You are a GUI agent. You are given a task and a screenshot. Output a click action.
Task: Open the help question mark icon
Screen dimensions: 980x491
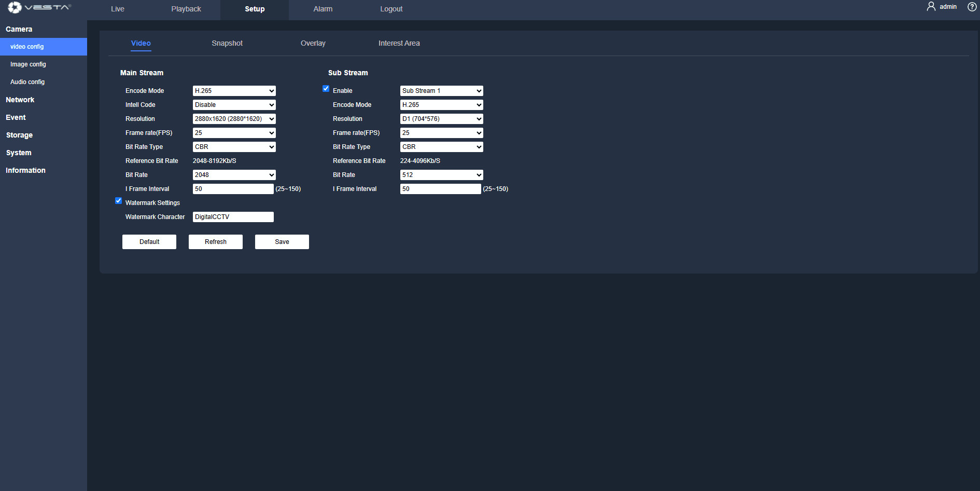point(972,7)
